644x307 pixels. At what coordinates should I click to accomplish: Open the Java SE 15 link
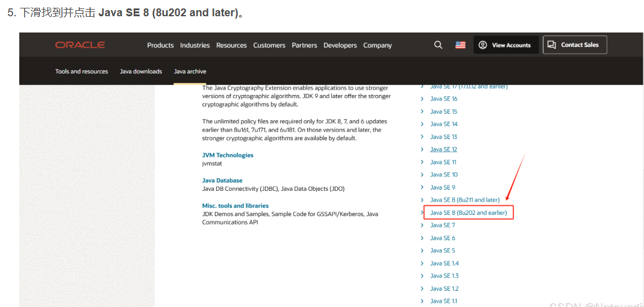pyautogui.click(x=443, y=111)
